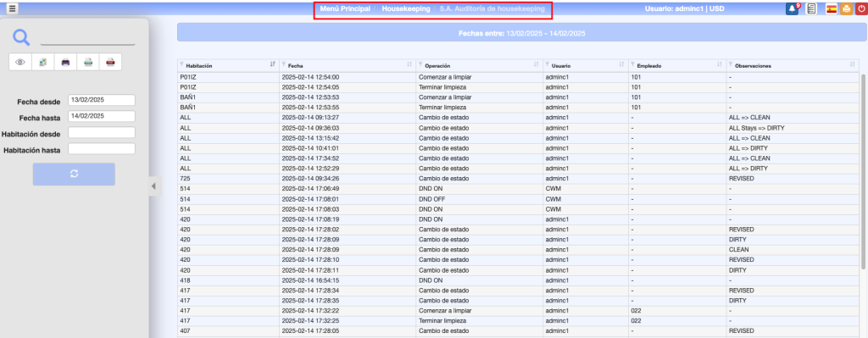The width and height of the screenshot is (868, 338).
Task: Click the Habitación hasta input field
Action: coord(102,149)
